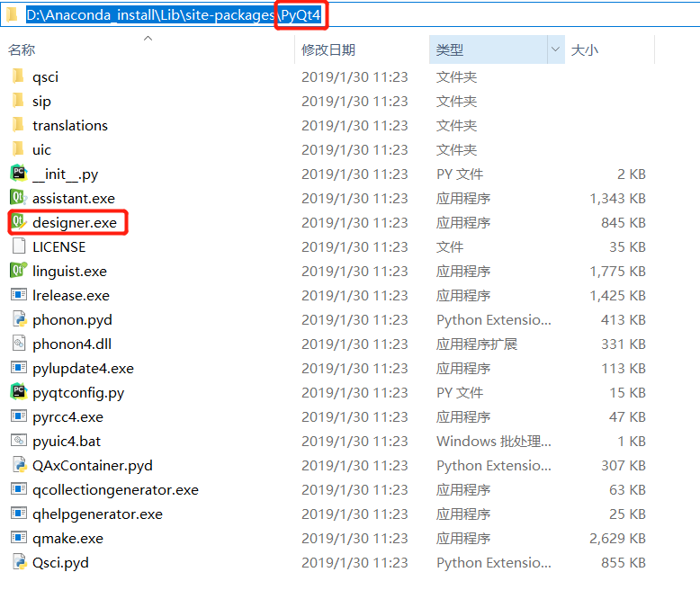This screenshot has width=700, height=590.
Task: Select the file name qhelpgenerator.exe
Action: pyautogui.click(x=97, y=514)
